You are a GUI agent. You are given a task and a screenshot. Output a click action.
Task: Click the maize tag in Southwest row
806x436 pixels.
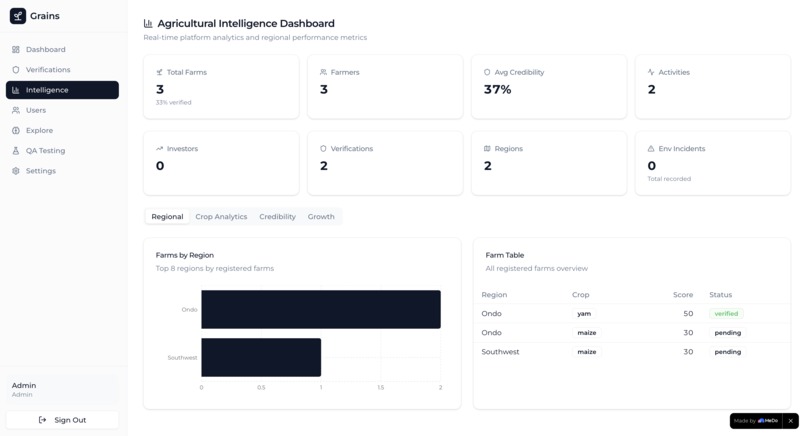pos(587,352)
